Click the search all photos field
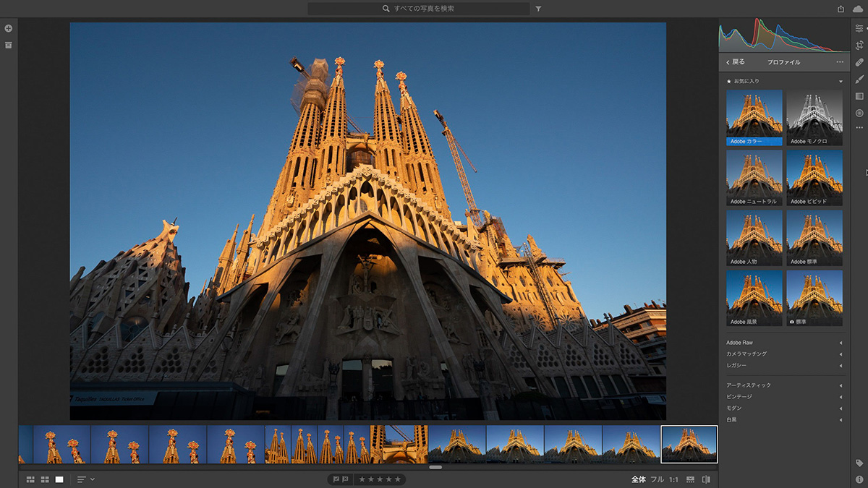This screenshot has height=488, width=868. click(428, 9)
